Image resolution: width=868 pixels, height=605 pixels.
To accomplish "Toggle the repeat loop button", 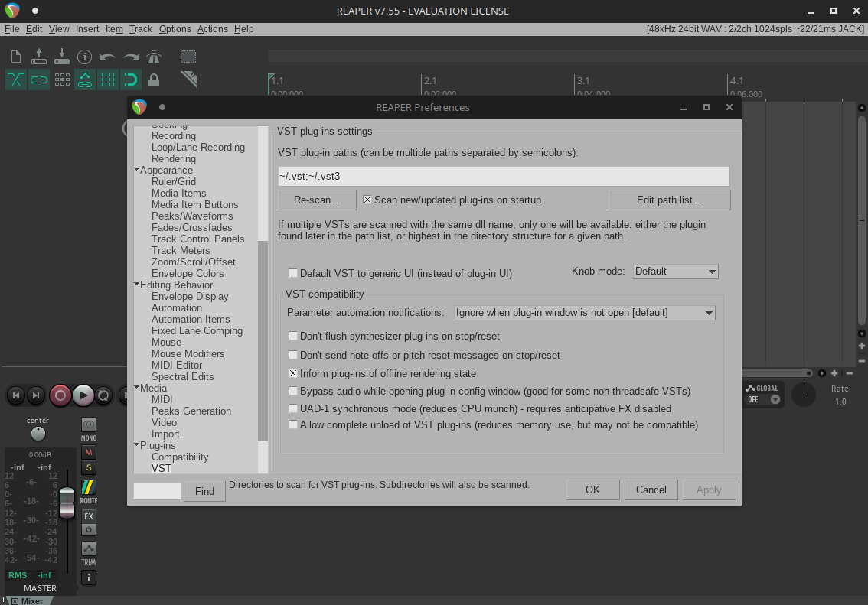I will coord(103,395).
